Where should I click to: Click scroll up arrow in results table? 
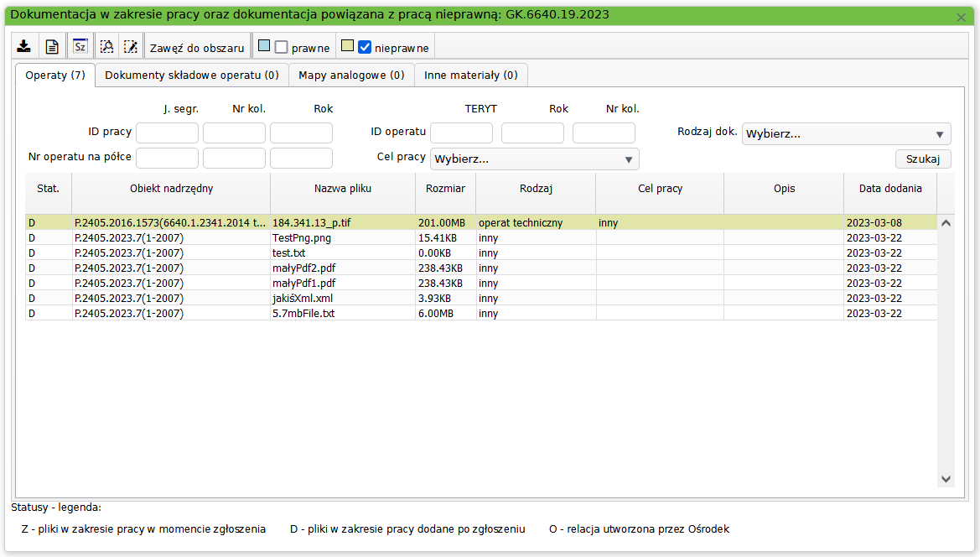[946, 223]
